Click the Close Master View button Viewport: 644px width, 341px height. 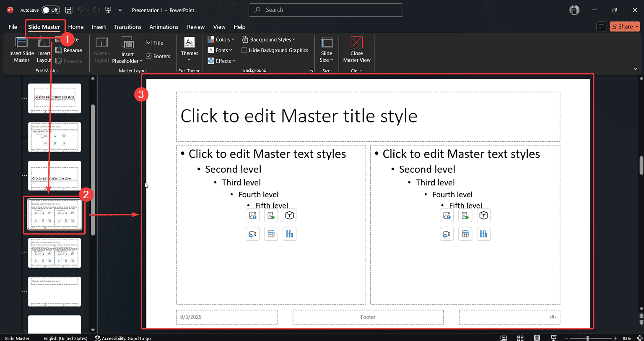point(356,49)
